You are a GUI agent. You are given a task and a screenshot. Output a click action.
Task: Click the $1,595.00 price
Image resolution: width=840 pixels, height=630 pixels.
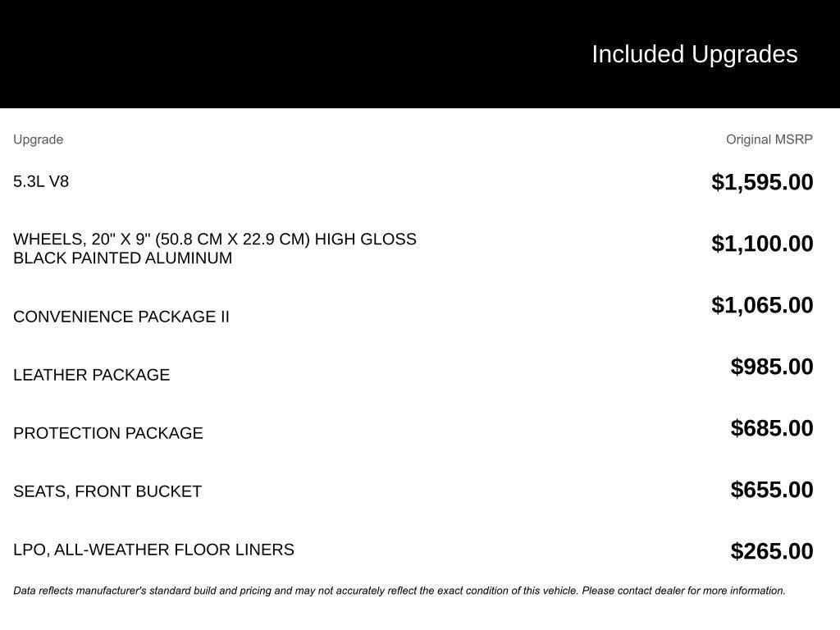[762, 182]
